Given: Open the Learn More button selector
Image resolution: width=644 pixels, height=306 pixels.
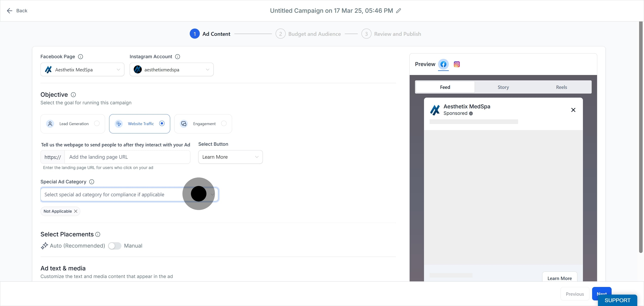Looking at the screenshot, I should [x=230, y=157].
